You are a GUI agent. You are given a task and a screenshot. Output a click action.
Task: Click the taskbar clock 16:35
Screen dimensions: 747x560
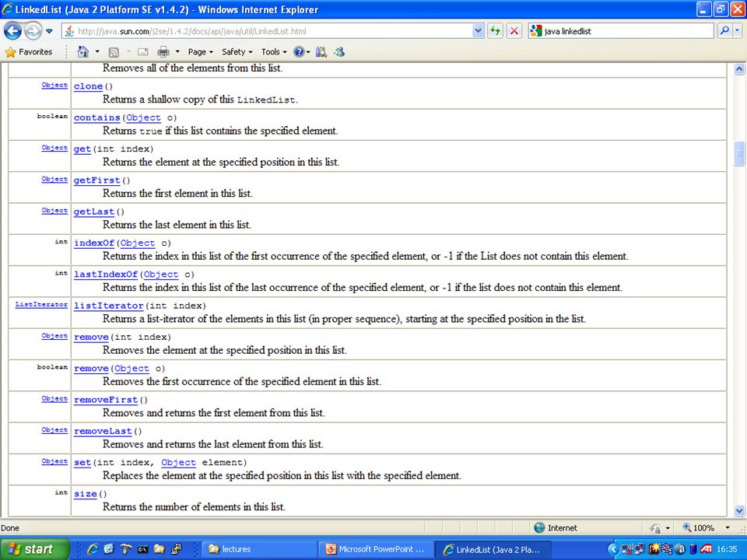click(727, 549)
